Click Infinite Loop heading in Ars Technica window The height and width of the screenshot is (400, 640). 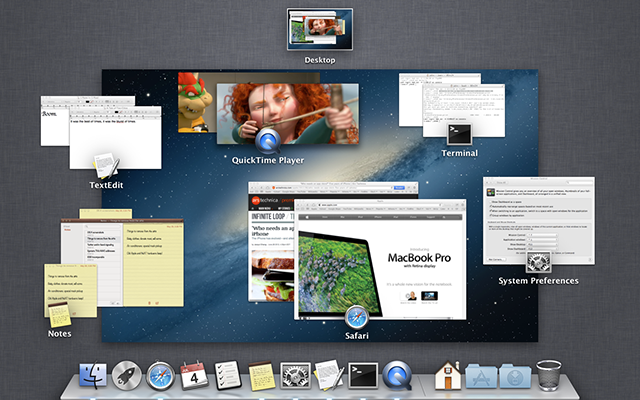tap(269, 216)
